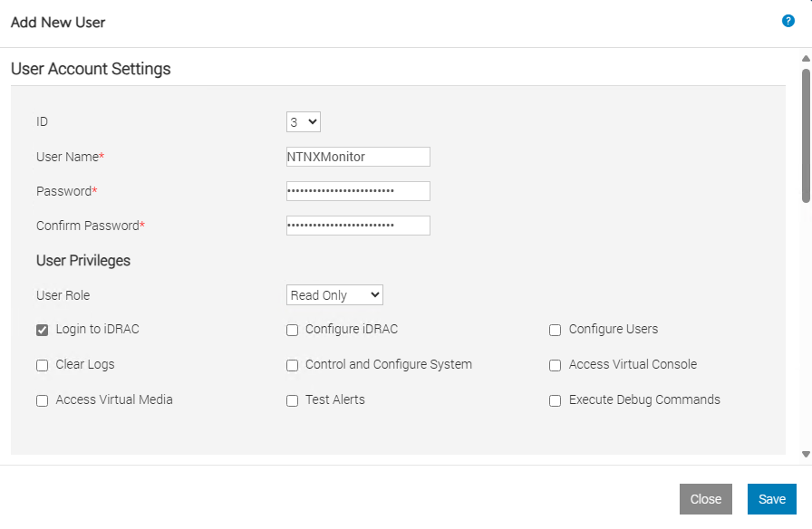Uncheck the Login to iDRAC checkbox
The height and width of the screenshot is (529, 812).
point(42,330)
